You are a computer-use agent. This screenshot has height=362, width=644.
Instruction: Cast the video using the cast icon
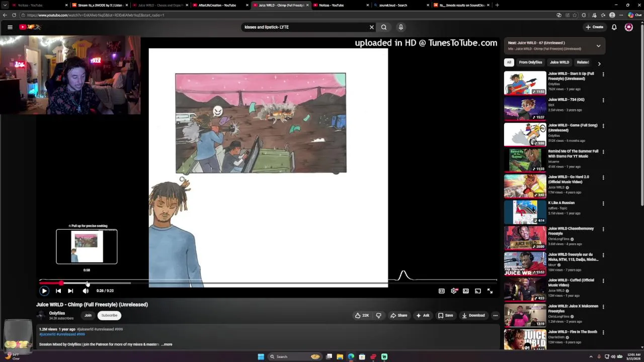point(478,291)
